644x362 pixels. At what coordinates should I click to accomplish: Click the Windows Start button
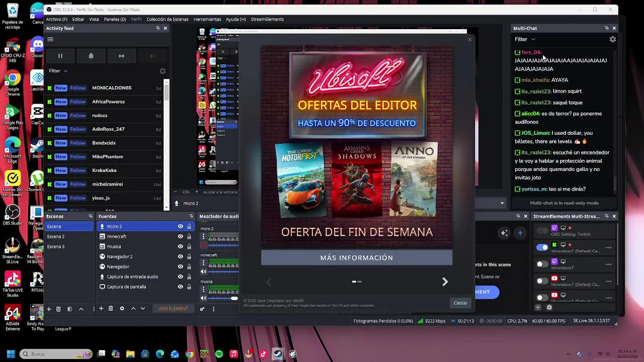click(11, 354)
